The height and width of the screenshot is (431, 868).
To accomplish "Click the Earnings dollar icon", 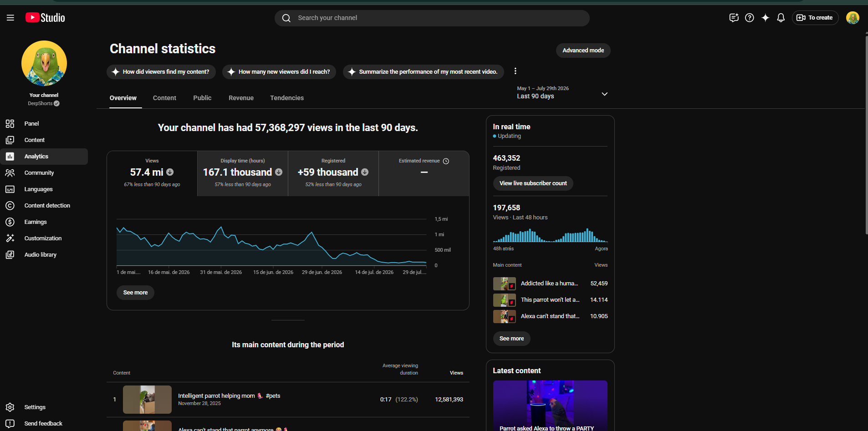I will coord(10,222).
